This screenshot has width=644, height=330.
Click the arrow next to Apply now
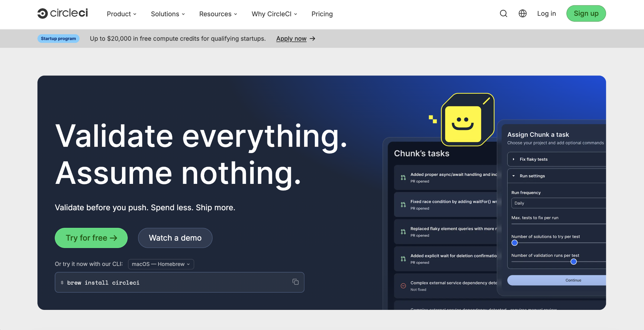point(312,39)
